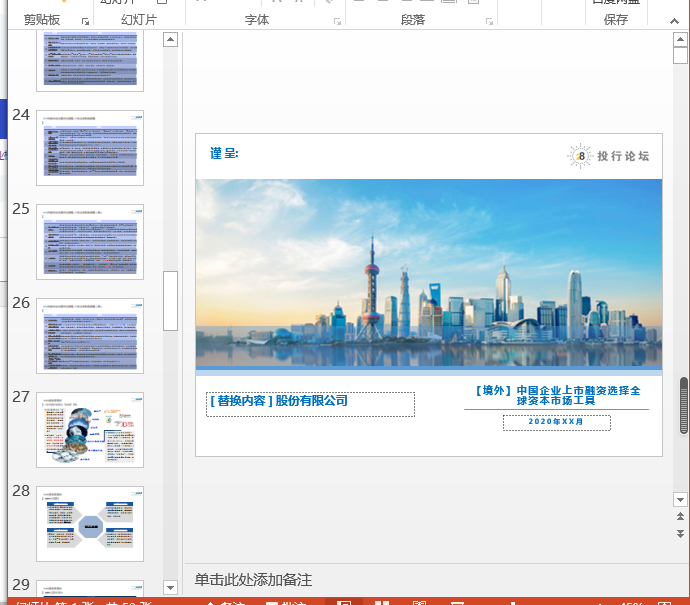The image size is (690, 605).
Task: Open the Clipboard (剪贴板) dialog launcher
Action: 85,21
